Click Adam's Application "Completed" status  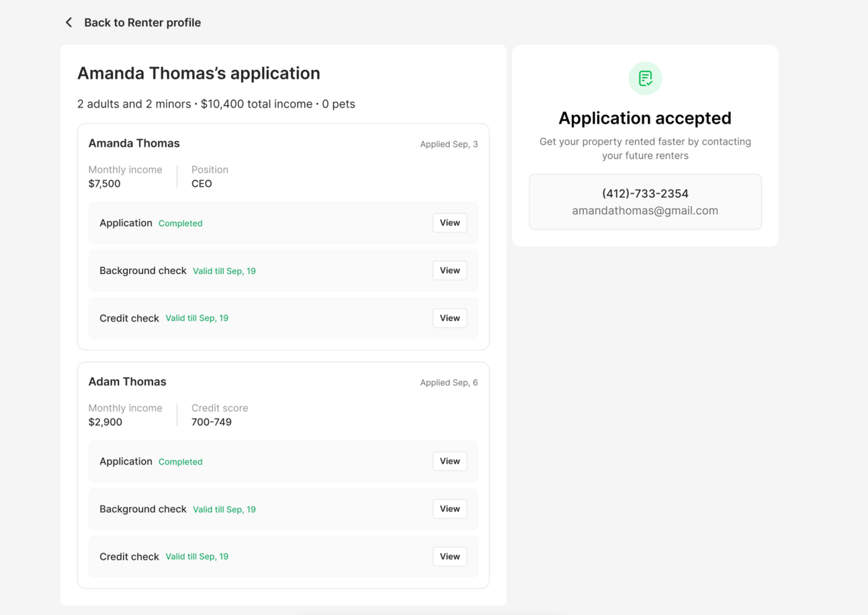tap(181, 462)
